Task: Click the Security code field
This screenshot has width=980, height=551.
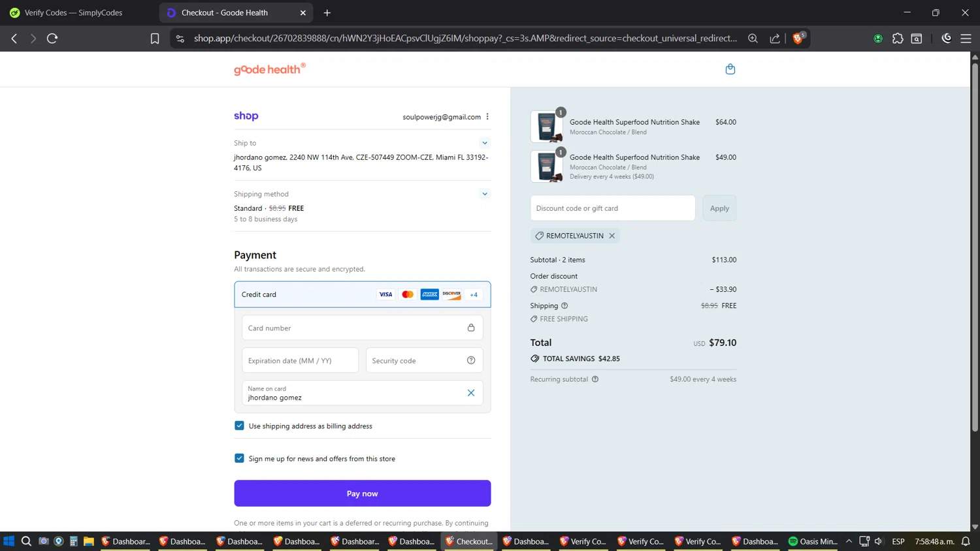Action: 425,360
